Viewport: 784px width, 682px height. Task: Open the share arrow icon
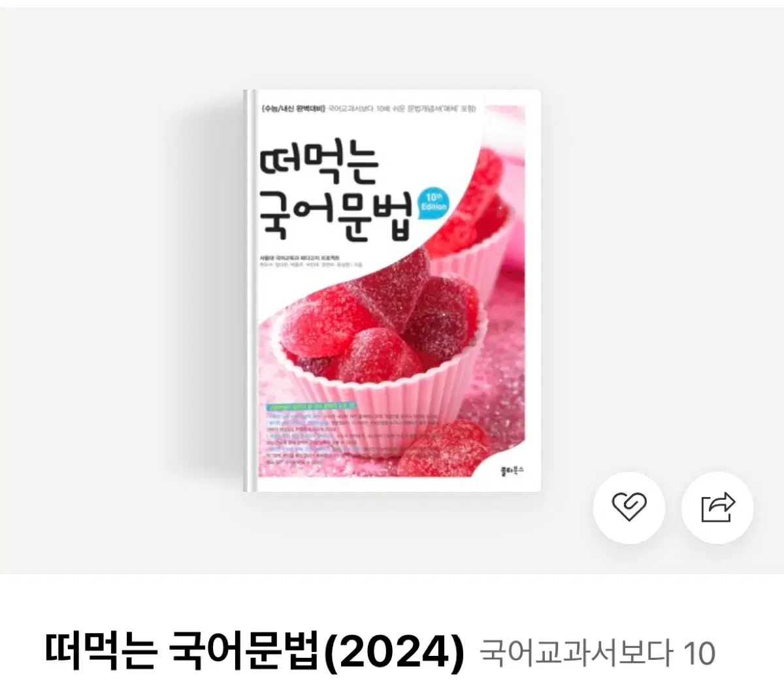[717, 508]
